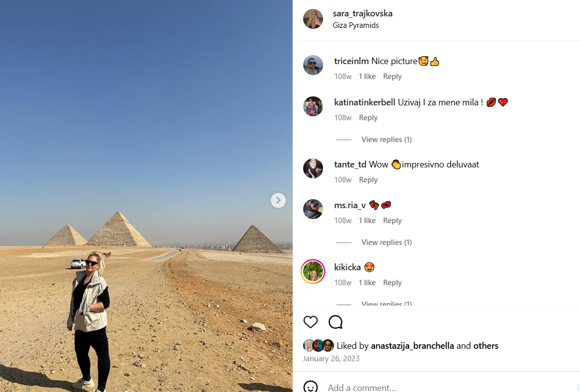The image size is (580, 392).
Task: View likes on kikicka's comment
Action: pos(367,283)
